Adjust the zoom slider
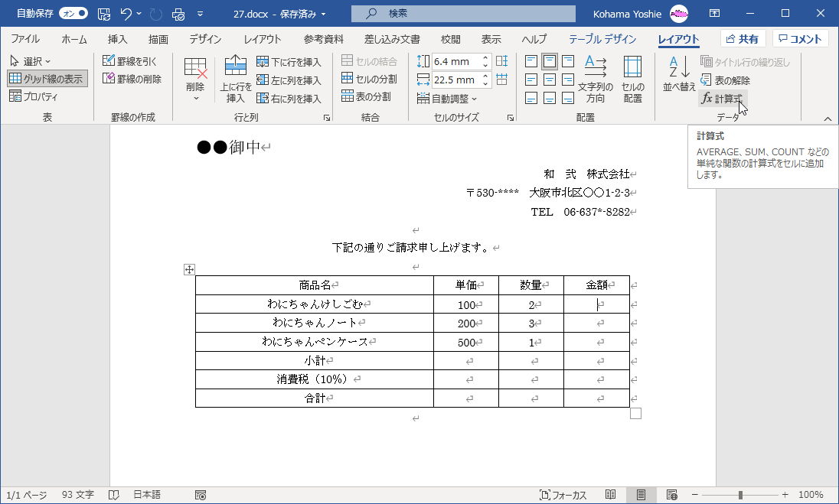 [x=740, y=495]
